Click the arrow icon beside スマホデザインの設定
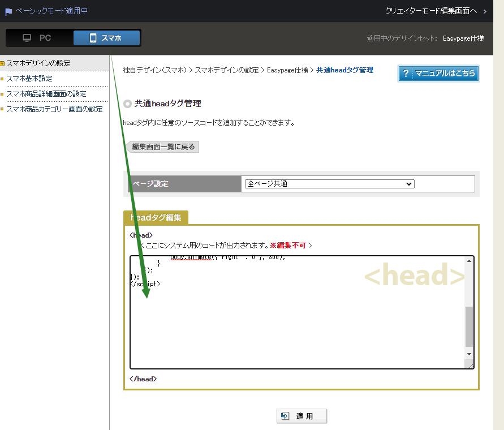This screenshot has height=430, width=504. 2,63
